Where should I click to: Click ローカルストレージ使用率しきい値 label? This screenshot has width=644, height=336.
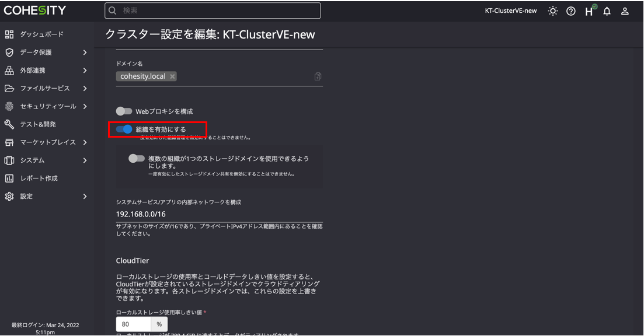click(x=159, y=312)
